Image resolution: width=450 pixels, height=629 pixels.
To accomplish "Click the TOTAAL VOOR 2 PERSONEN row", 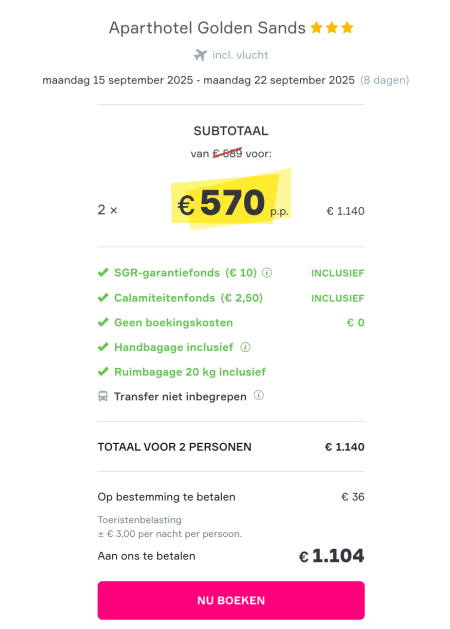I will pyautogui.click(x=231, y=447).
